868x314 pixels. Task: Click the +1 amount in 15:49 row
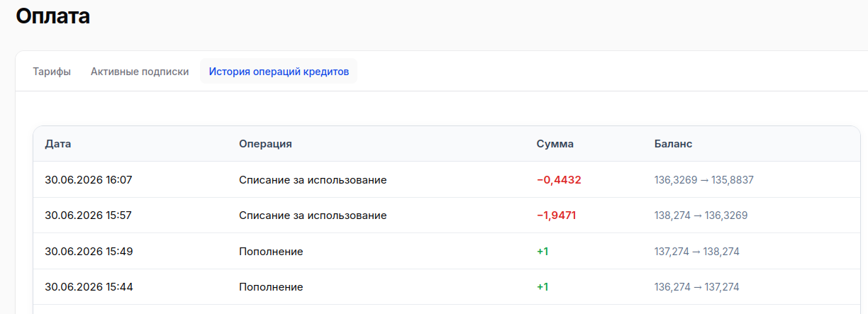542,252
